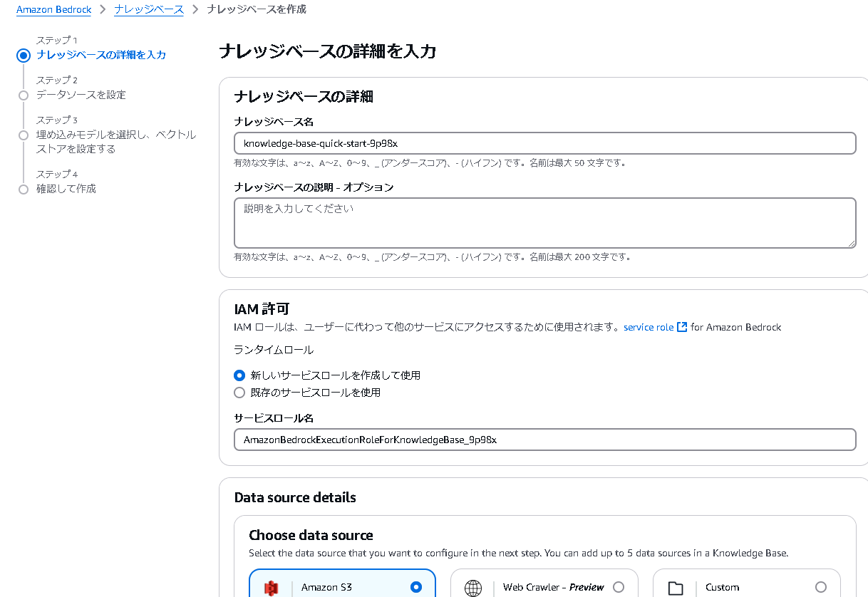Click the service role link
868x597 pixels.
point(649,328)
